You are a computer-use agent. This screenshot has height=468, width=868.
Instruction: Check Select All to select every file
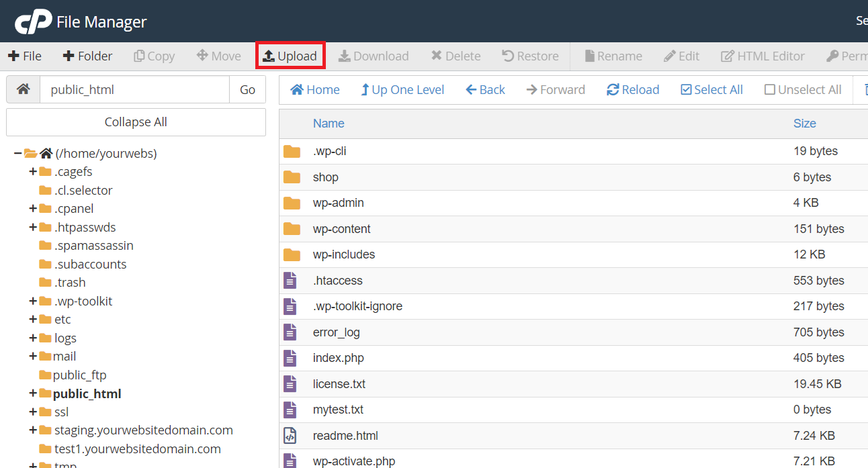[711, 89]
